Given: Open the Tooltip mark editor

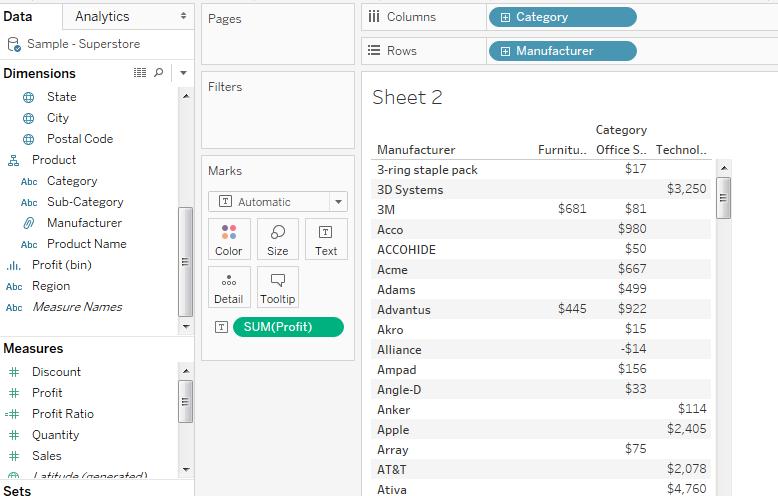Looking at the screenshot, I should (278, 287).
